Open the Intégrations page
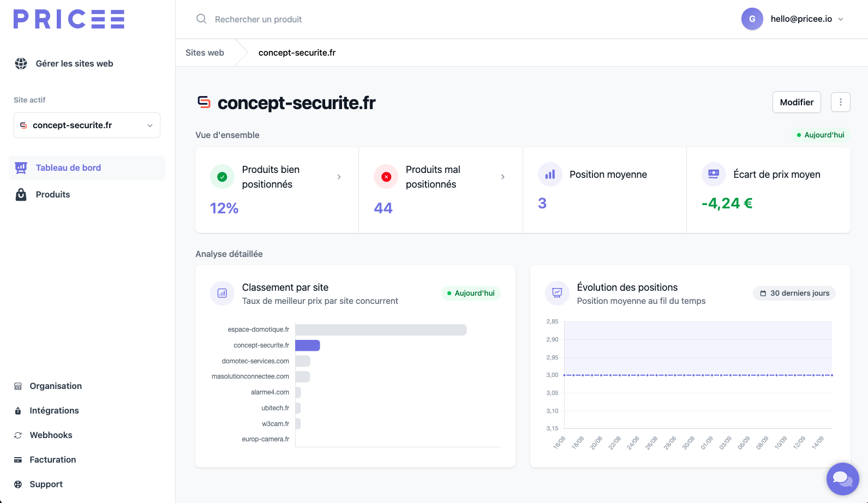Screen dimensions: 868x503 54,411
